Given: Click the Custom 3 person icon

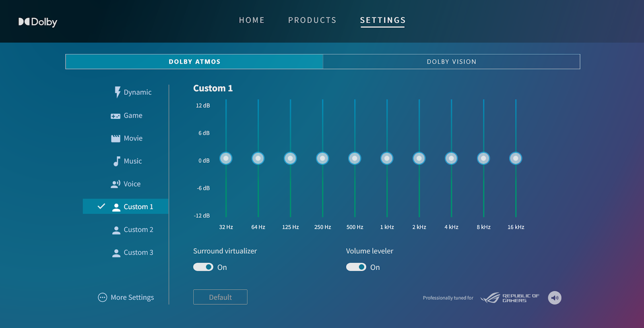Looking at the screenshot, I should (116, 253).
